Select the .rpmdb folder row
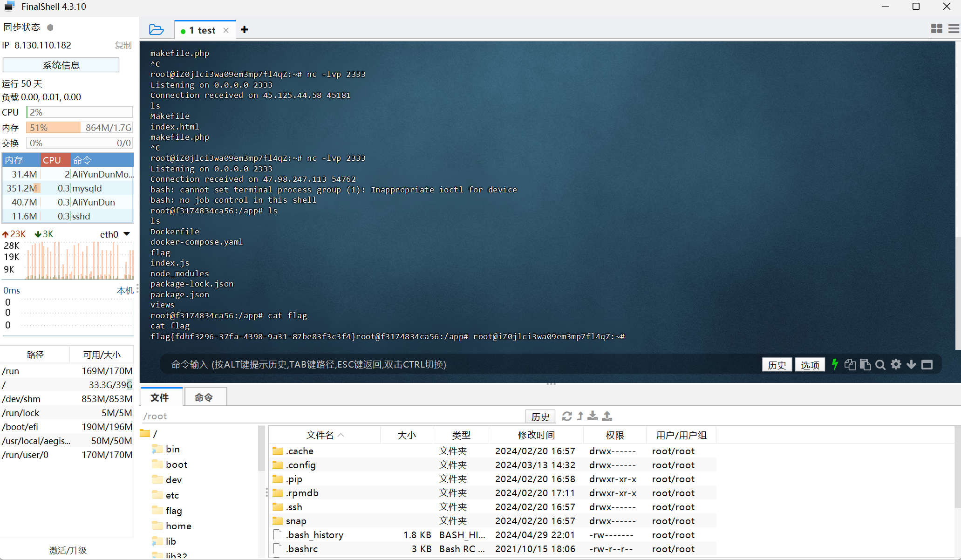 pyautogui.click(x=493, y=493)
